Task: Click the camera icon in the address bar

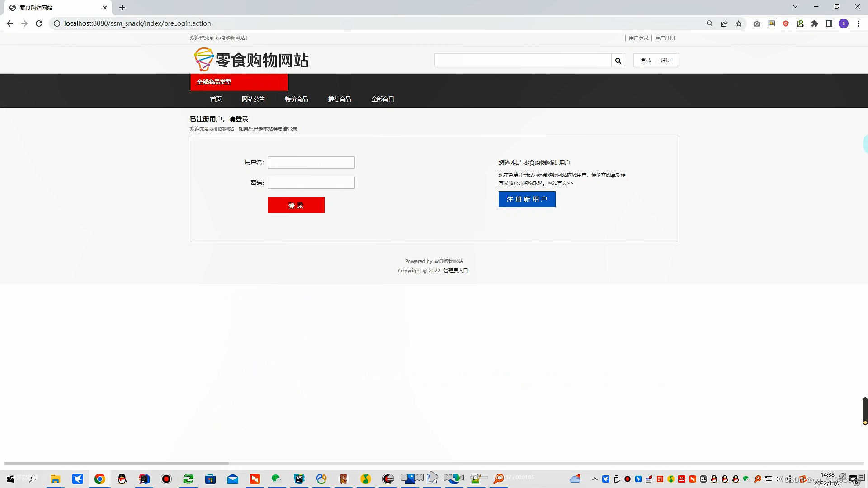Action: click(x=756, y=23)
